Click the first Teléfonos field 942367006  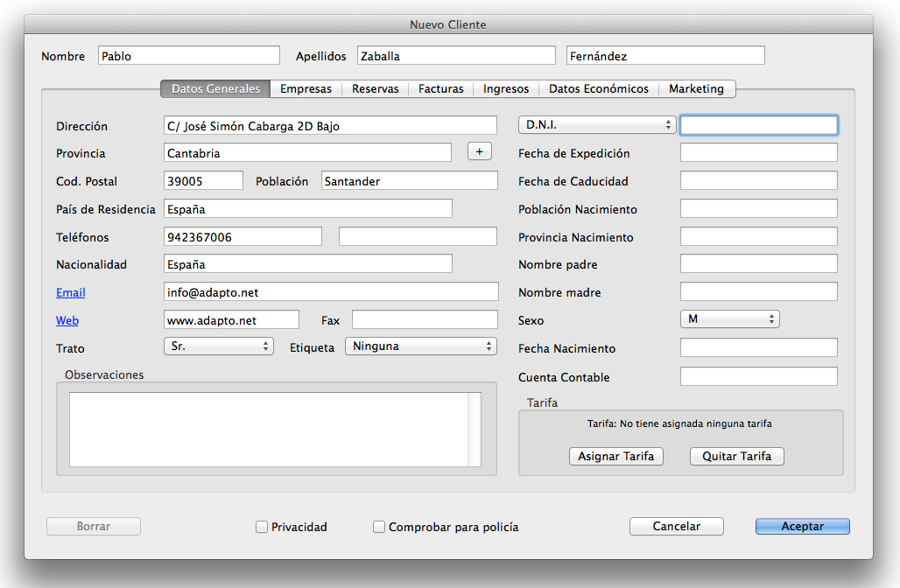pos(243,236)
